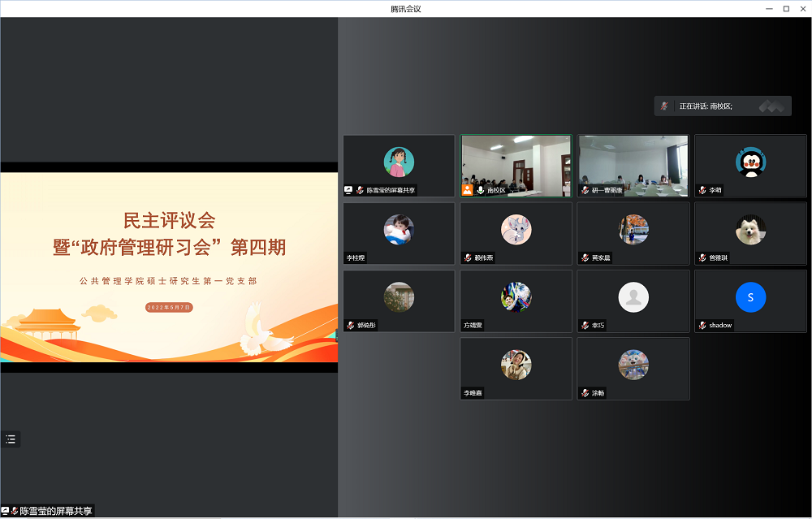The width and height of the screenshot is (812, 519).
Task: Click the muted mic in the speaking indicator bar
Action: [x=665, y=106]
